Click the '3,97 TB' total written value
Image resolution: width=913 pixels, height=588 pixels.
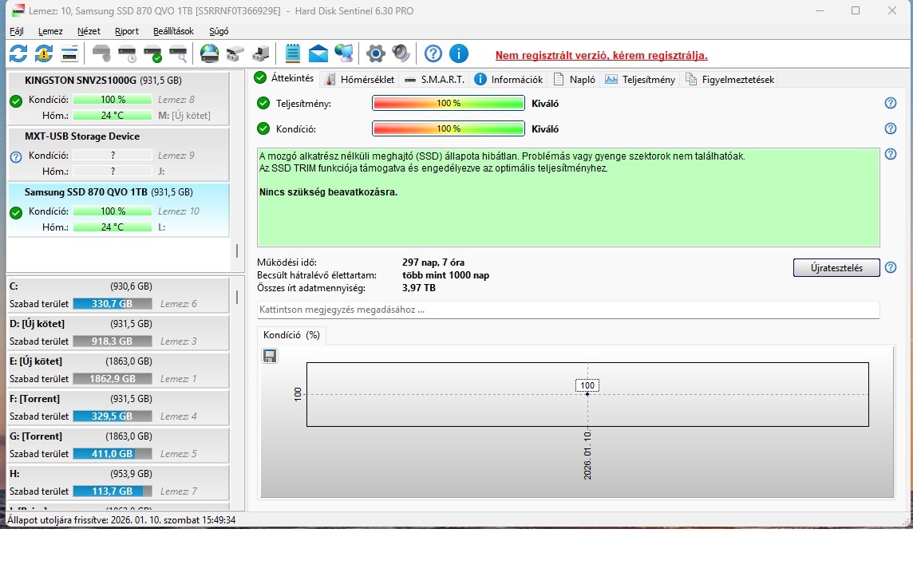(x=419, y=288)
